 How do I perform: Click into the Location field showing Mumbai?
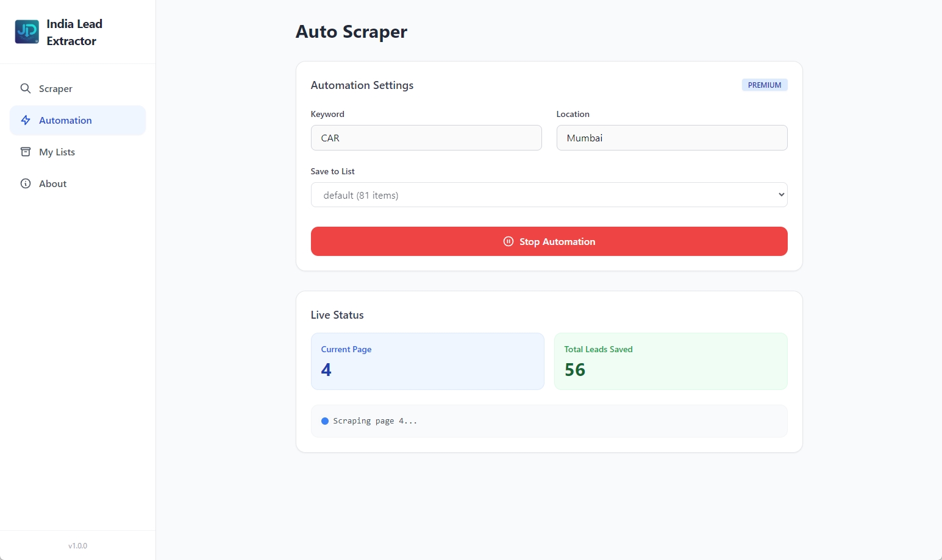click(671, 138)
